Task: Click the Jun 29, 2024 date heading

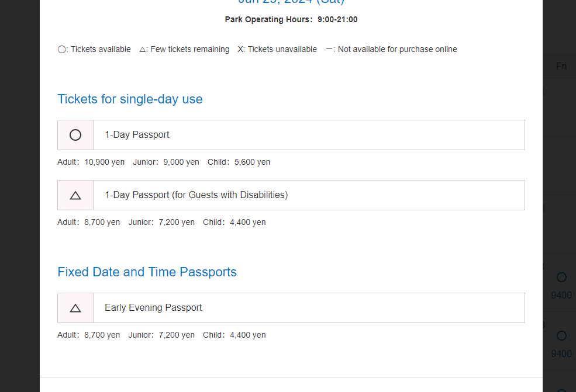Action: pyautogui.click(x=291, y=2)
